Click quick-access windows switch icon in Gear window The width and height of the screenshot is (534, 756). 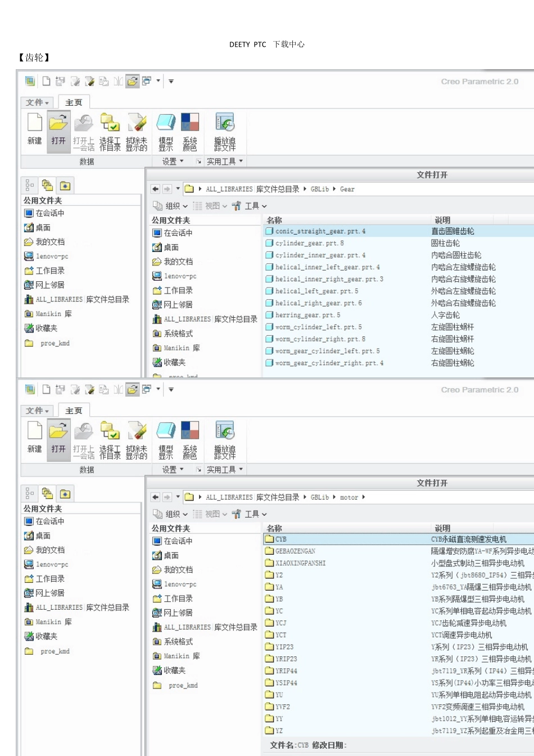147,81
